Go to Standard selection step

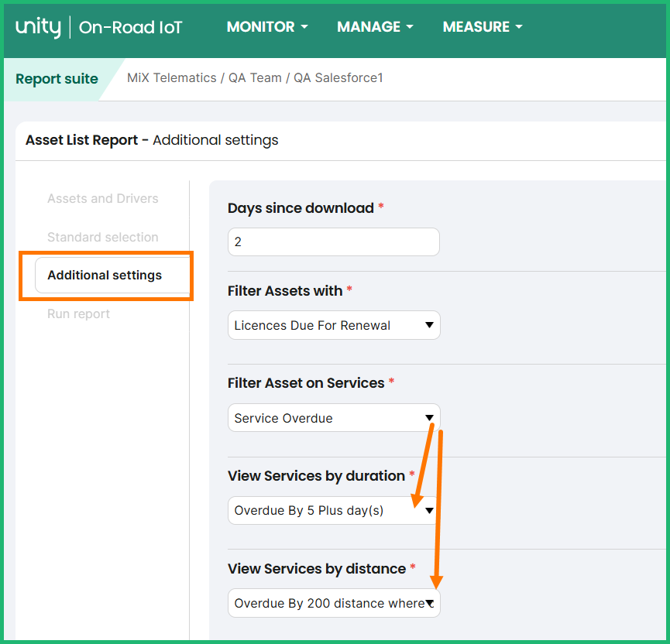tap(102, 237)
